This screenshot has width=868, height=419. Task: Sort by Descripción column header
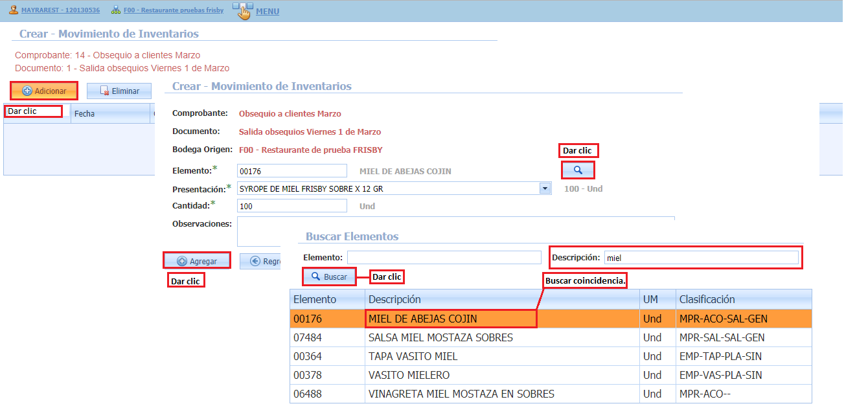pos(502,299)
